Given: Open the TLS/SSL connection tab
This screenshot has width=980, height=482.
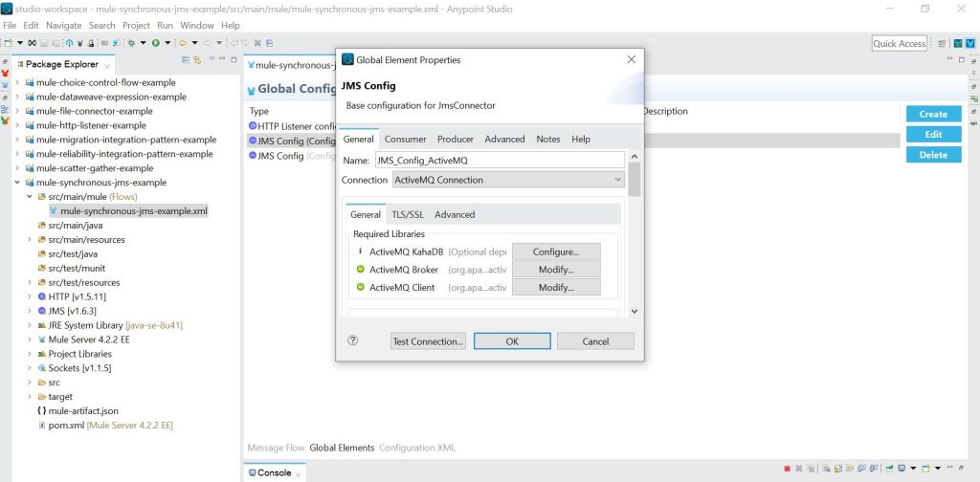Looking at the screenshot, I should tap(408, 215).
